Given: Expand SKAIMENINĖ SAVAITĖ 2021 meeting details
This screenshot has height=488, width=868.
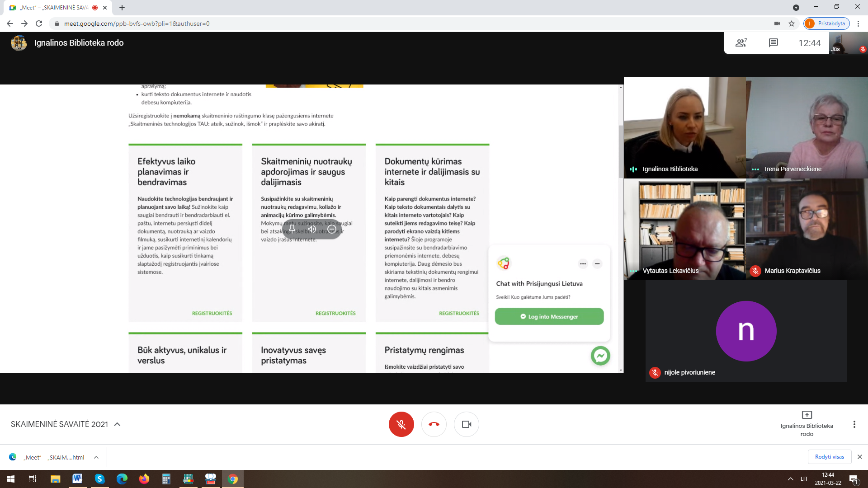Looking at the screenshot, I should tap(117, 424).
